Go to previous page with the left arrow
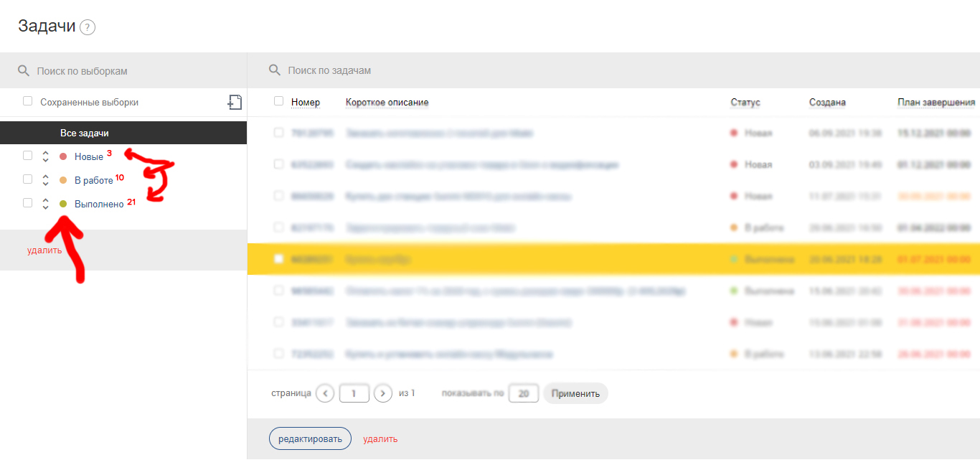Viewport: 980px width, 465px height. coord(325,393)
